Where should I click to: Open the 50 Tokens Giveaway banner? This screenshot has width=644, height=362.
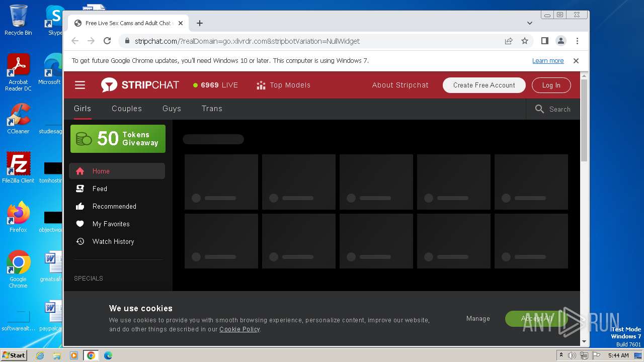118,139
